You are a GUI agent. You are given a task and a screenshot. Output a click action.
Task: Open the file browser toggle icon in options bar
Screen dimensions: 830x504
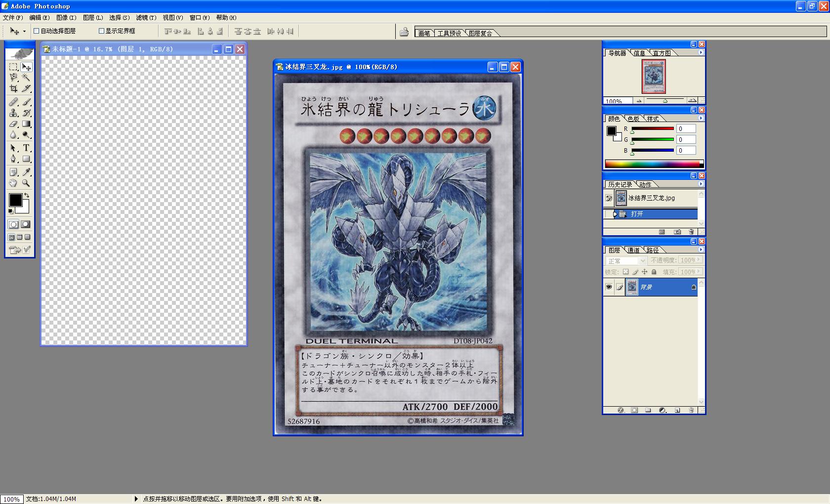[x=404, y=32]
